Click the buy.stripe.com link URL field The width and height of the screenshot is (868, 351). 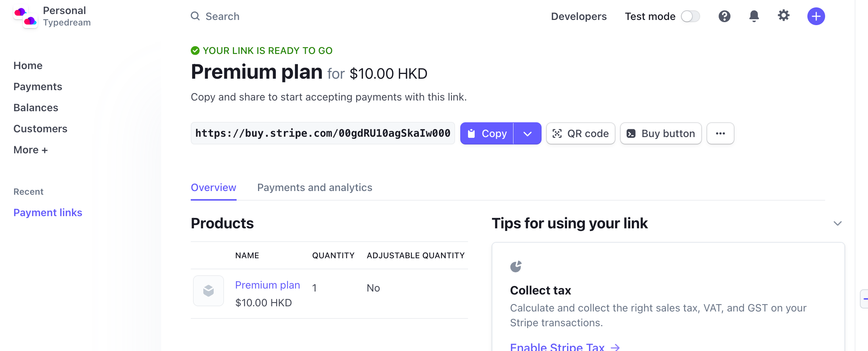(323, 133)
